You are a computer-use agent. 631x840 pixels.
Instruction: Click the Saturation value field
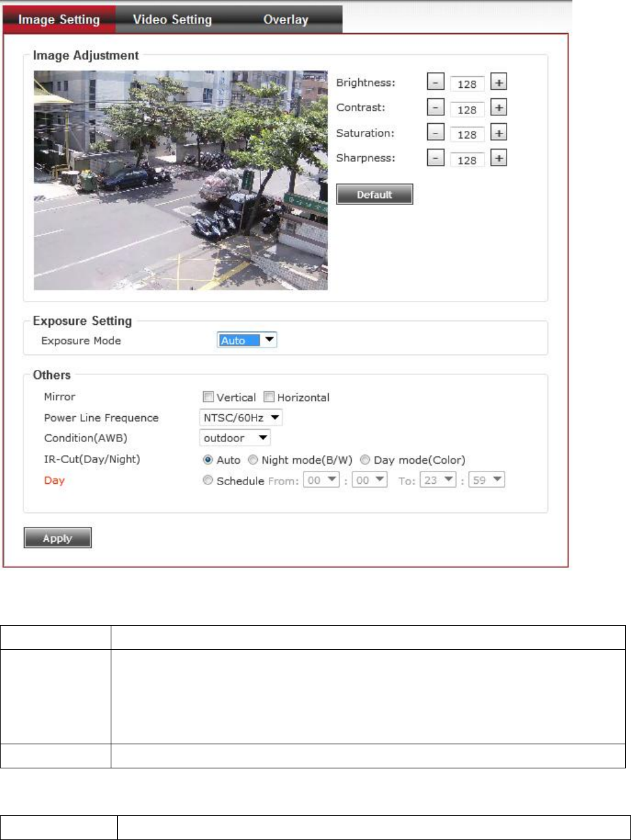[x=467, y=134]
